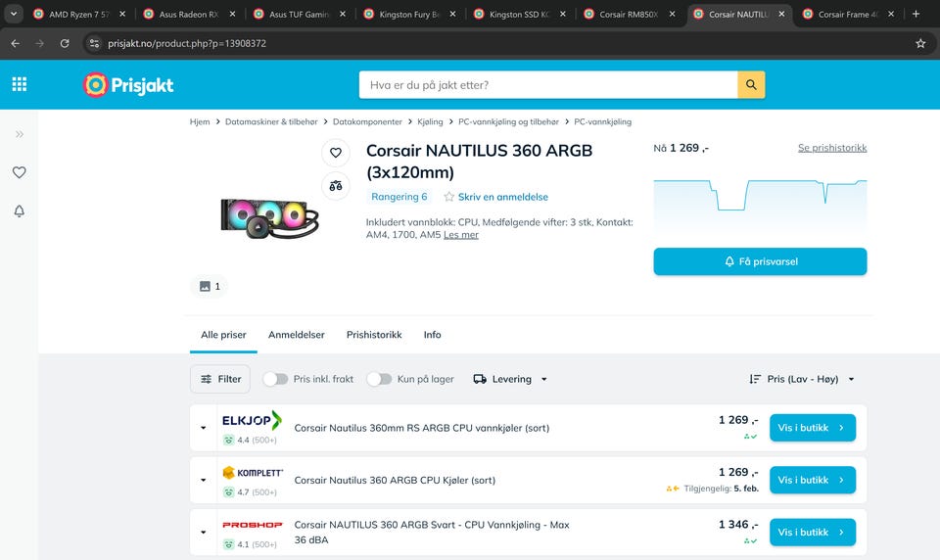Click the star icon next to Skriv en anmeldelse
The width and height of the screenshot is (940, 560).
tap(449, 197)
